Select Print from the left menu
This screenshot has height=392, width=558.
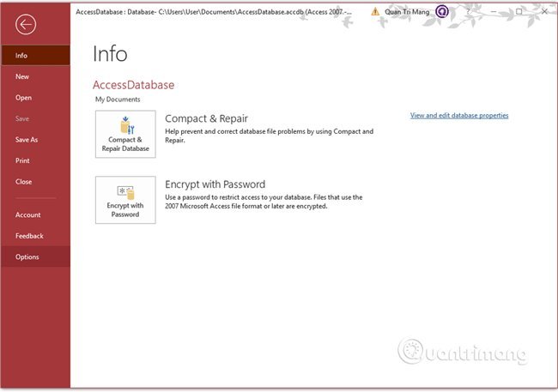click(x=23, y=160)
